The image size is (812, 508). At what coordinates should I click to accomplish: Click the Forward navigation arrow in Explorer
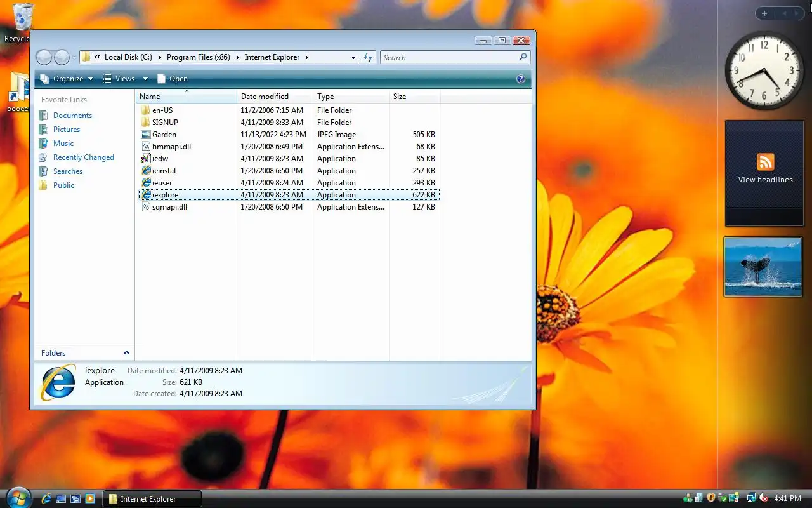tap(62, 57)
